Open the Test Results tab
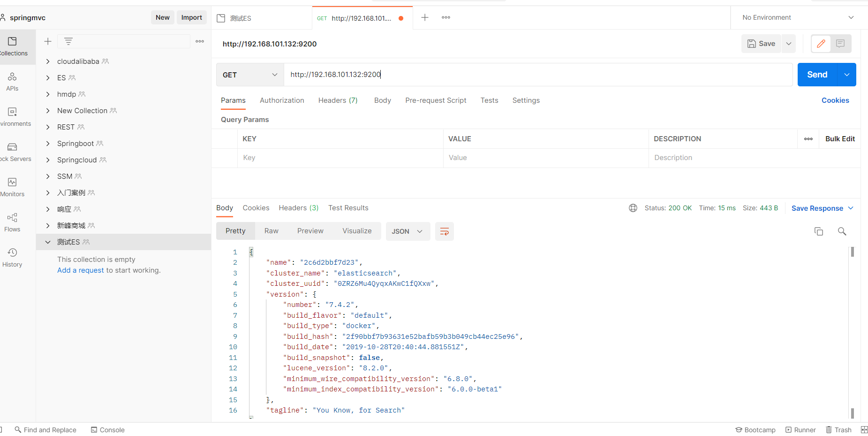Image resolution: width=868 pixels, height=436 pixels. pyautogui.click(x=348, y=208)
